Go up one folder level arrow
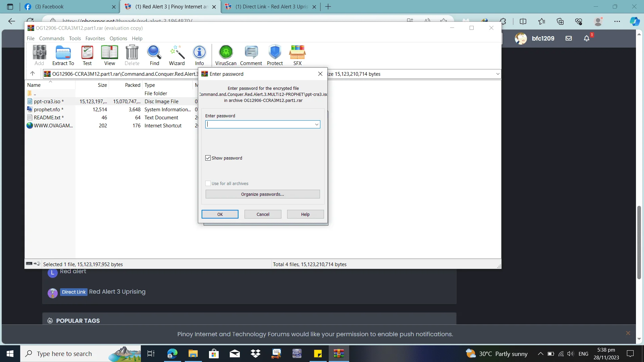Viewport: 644px width, 362px height. coord(33,74)
